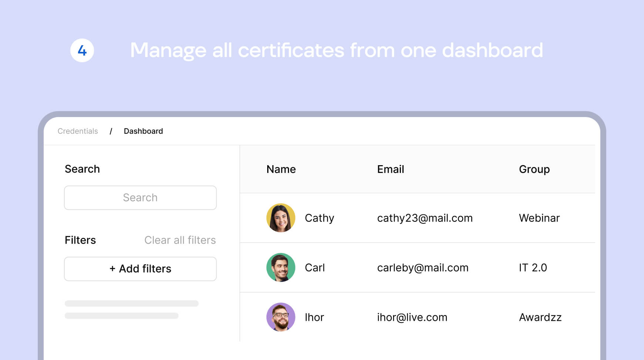This screenshot has height=360, width=644.
Task: Click the step 4 number badge
Action: click(x=82, y=50)
